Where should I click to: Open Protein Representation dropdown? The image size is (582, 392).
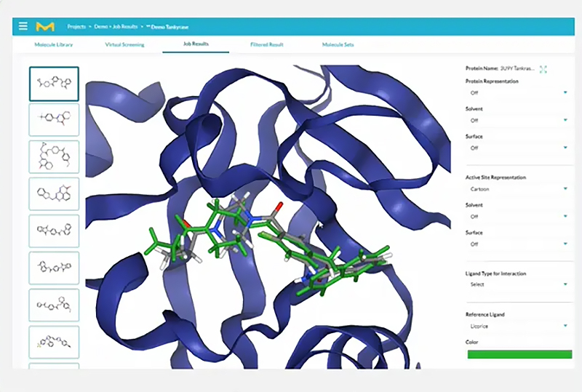point(518,93)
